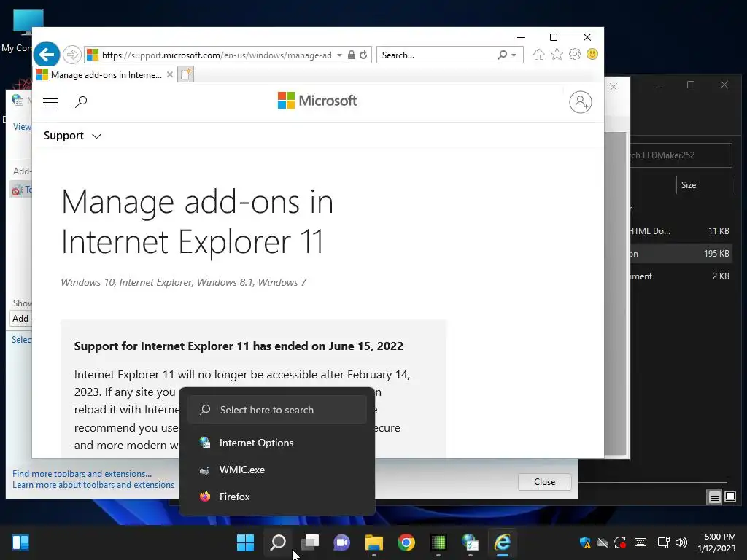
Task: Open WMIC.exe from recent searches
Action: [277, 470]
